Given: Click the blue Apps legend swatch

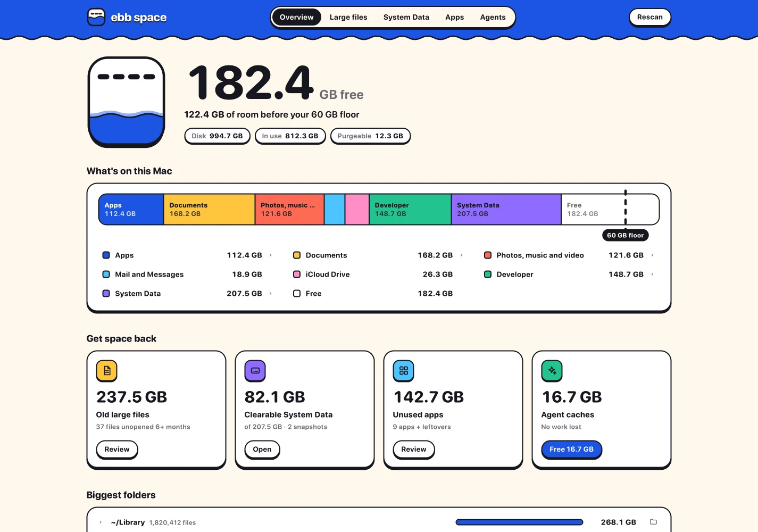Looking at the screenshot, I should [x=106, y=255].
